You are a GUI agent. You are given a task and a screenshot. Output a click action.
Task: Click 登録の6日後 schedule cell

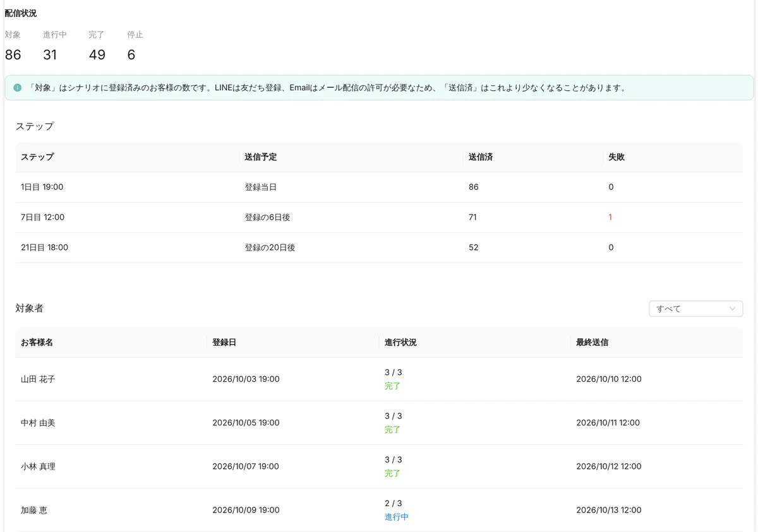tap(267, 217)
